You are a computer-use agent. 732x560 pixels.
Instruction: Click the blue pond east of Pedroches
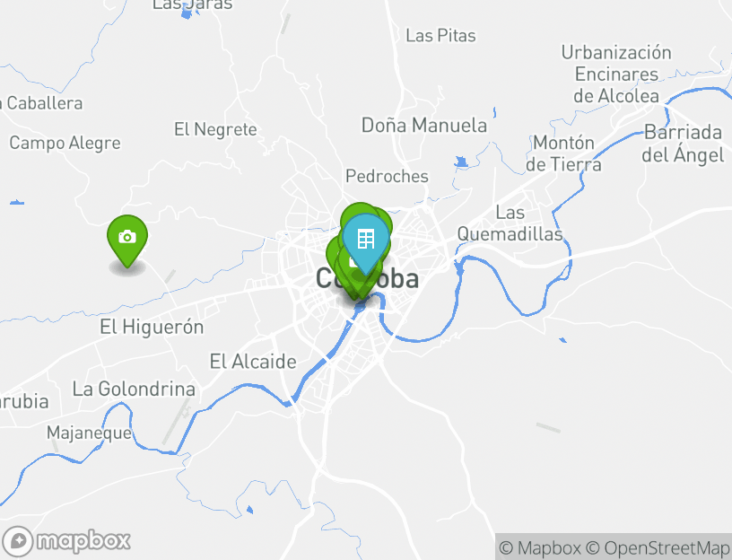[x=461, y=162]
